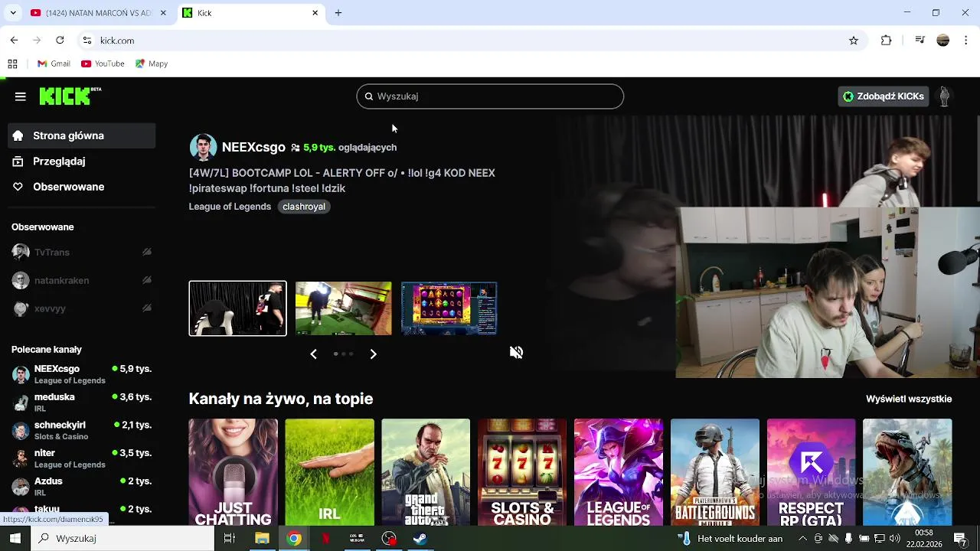
Task: Open the Slots & Casino category card
Action: (522, 472)
